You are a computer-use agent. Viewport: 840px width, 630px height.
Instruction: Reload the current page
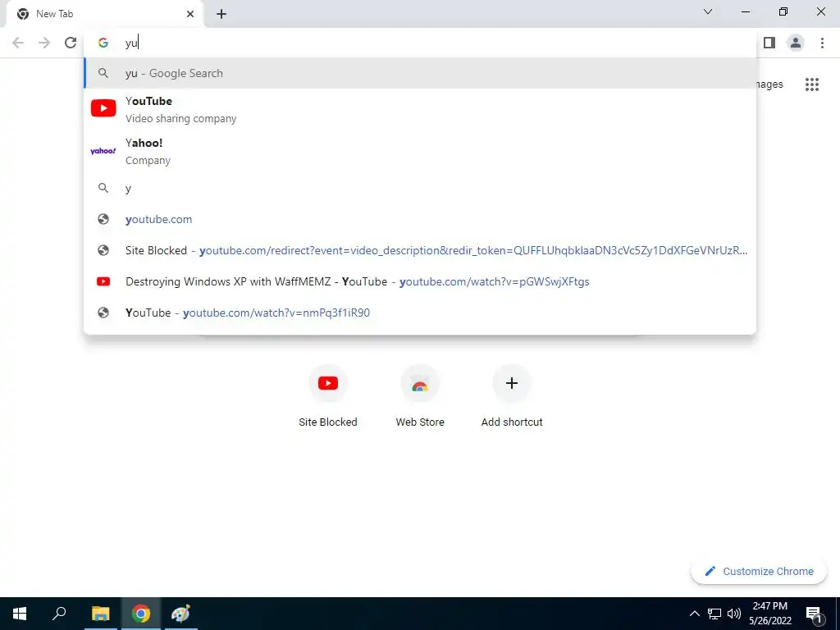point(71,43)
